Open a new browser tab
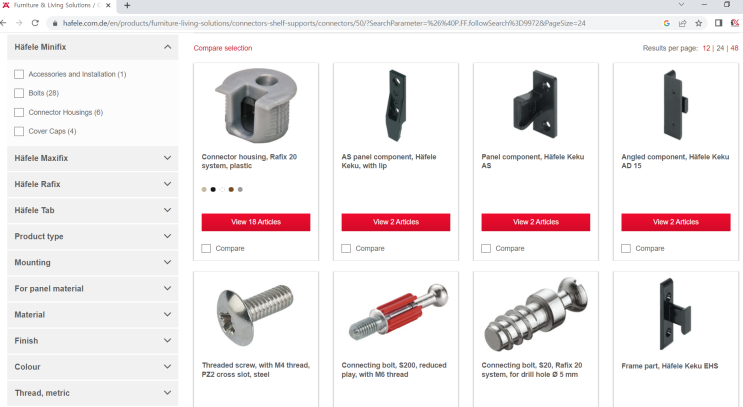This screenshot has width=743, height=407. click(127, 6)
